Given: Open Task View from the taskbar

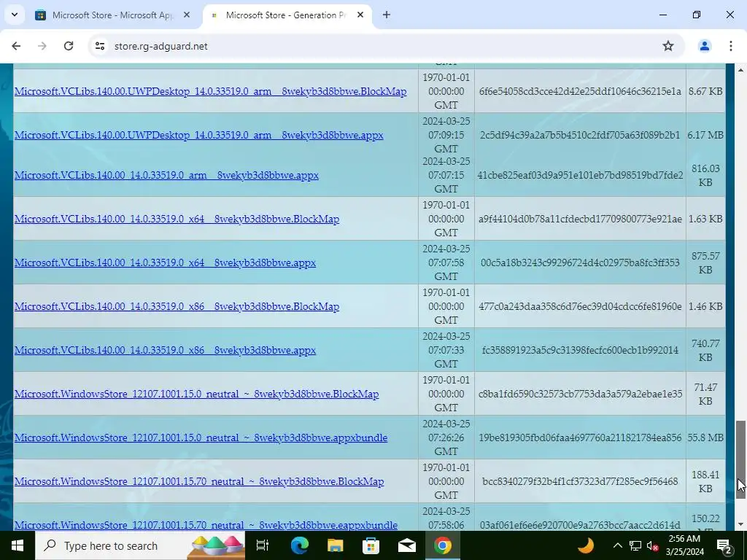Looking at the screenshot, I should (263, 545).
